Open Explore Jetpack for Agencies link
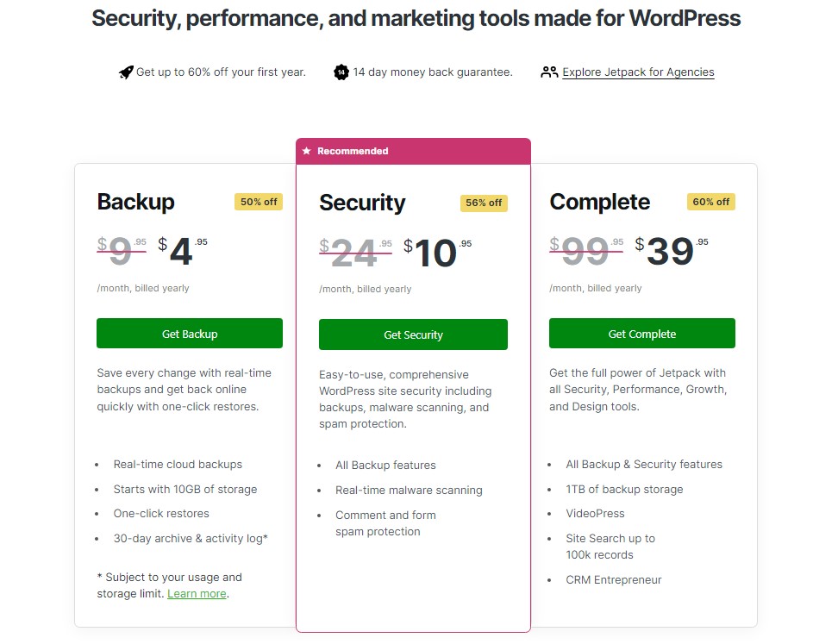The image size is (838, 644). click(x=638, y=72)
